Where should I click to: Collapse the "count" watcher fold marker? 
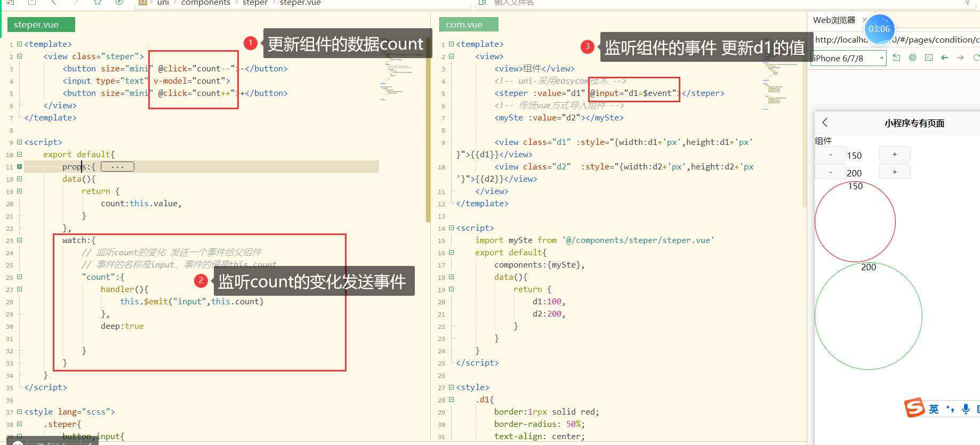point(20,277)
